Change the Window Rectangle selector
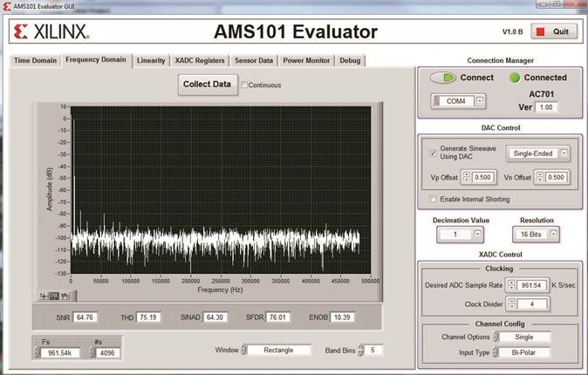 pyautogui.click(x=243, y=350)
